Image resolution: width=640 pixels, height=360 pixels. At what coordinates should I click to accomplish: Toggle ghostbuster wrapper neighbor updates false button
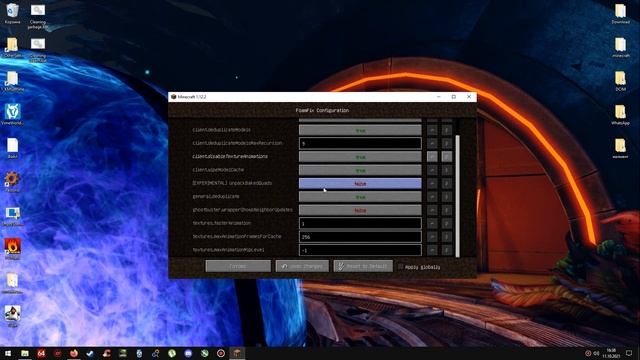tap(360, 210)
